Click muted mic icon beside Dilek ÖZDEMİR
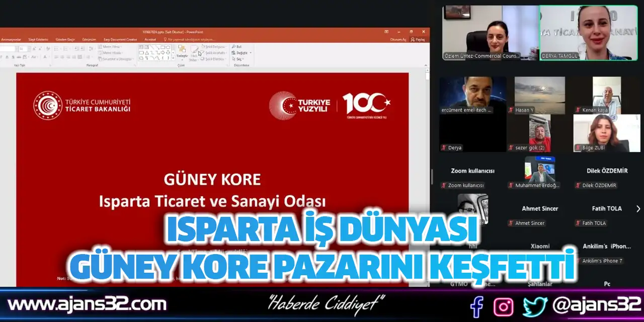The image size is (644, 322). click(x=578, y=186)
